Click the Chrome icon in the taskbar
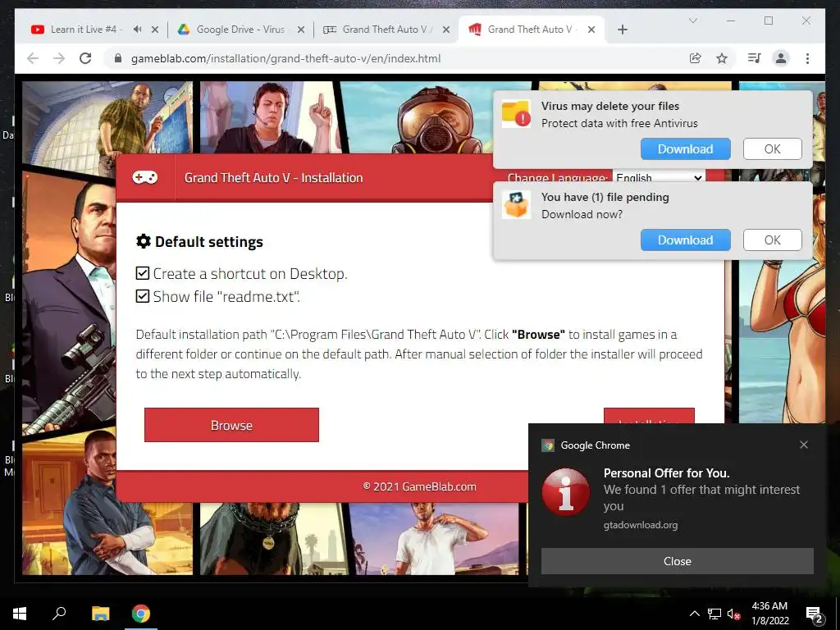The width and height of the screenshot is (840, 630). click(x=141, y=614)
